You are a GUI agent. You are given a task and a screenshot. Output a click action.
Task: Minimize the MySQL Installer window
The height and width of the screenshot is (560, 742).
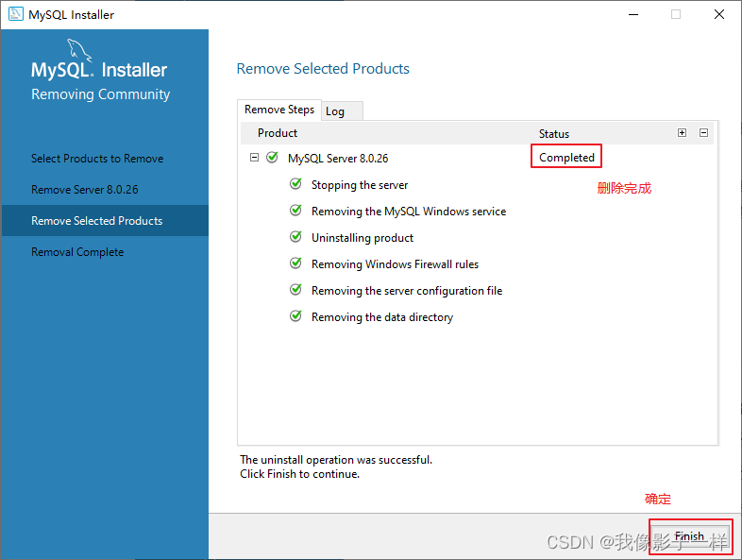633,15
